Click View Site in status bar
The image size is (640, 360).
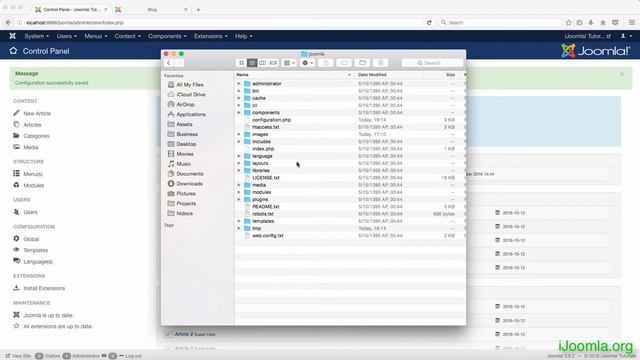18,356
